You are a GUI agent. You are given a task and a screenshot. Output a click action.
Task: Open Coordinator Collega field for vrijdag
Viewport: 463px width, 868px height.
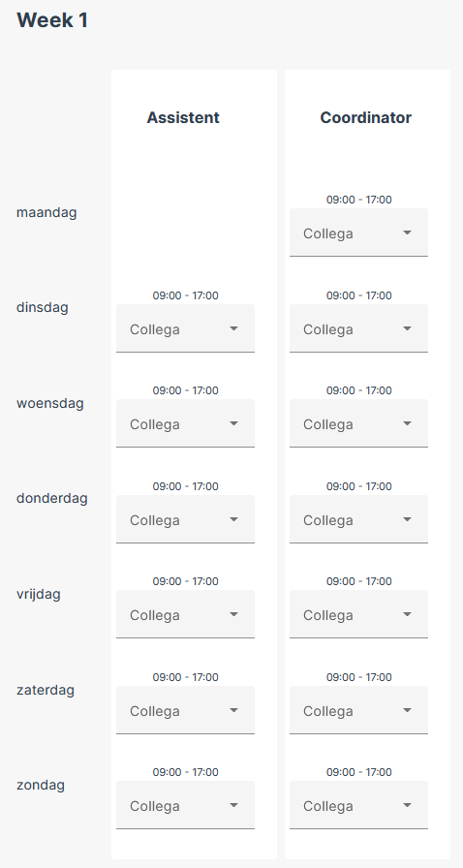pyautogui.click(x=358, y=614)
